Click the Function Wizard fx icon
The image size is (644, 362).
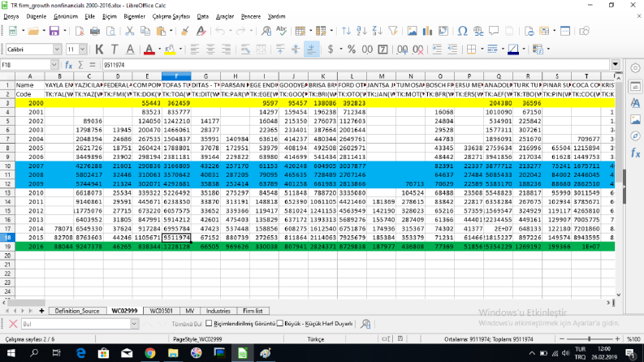68,65
